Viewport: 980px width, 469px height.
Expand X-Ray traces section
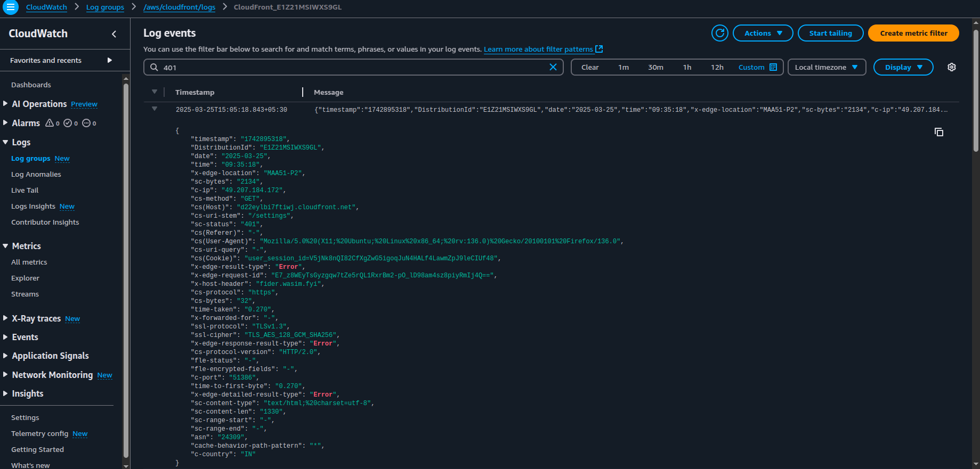[5, 318]
